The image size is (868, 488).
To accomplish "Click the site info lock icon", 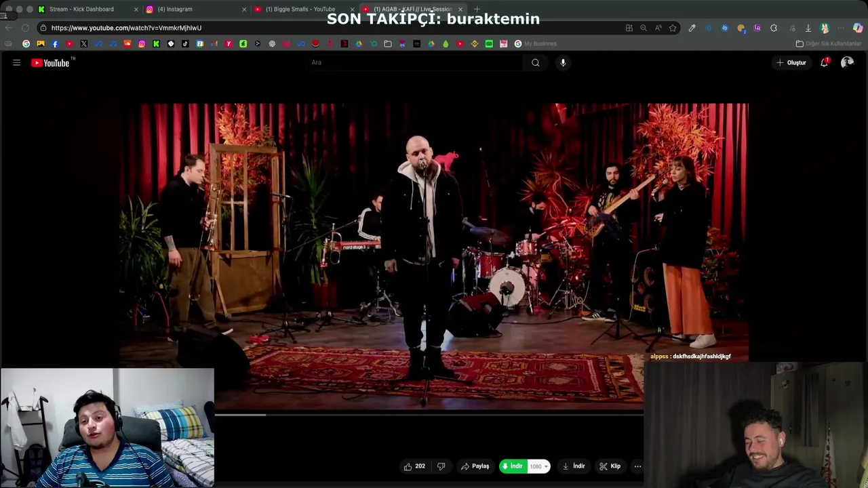I will tap(43, 28).
